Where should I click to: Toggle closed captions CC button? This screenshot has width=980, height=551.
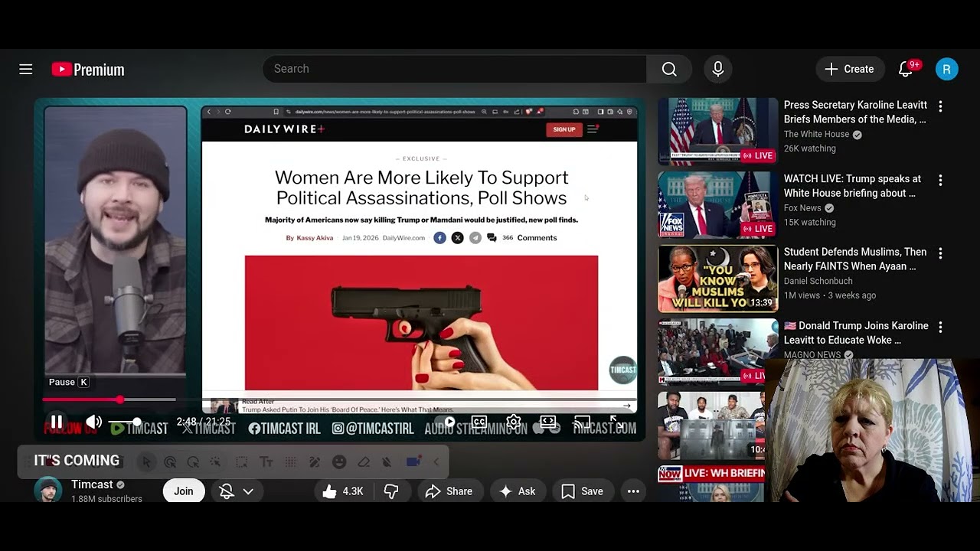coord(479,422)
